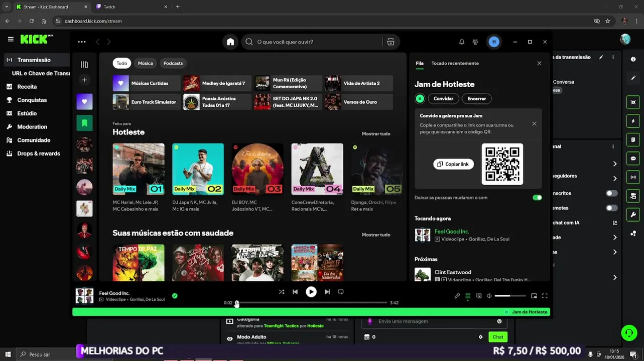644x361 pixels.
Task: Open Spotify notifications bell
Action: [x=462, y=42]
